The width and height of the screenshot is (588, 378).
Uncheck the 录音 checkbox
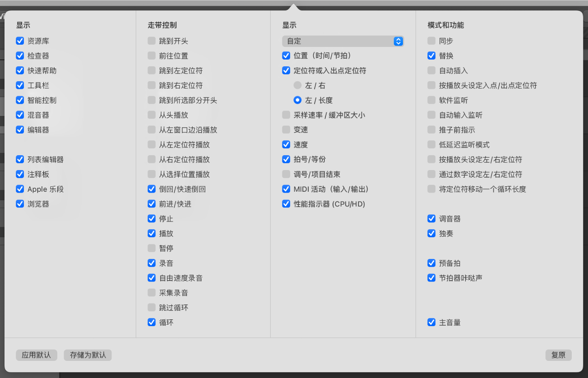(152, 263)
